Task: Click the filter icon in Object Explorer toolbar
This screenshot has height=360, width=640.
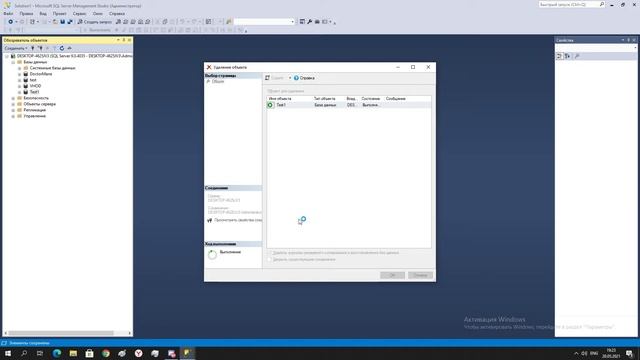Action: (54, 48)
